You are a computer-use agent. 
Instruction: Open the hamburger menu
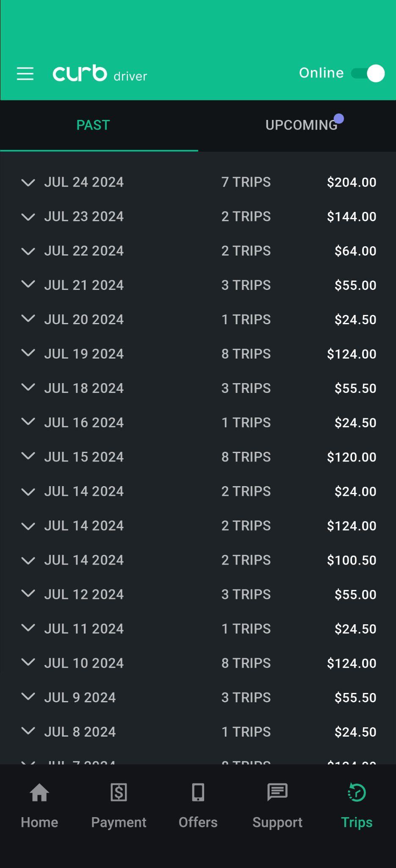25,74
